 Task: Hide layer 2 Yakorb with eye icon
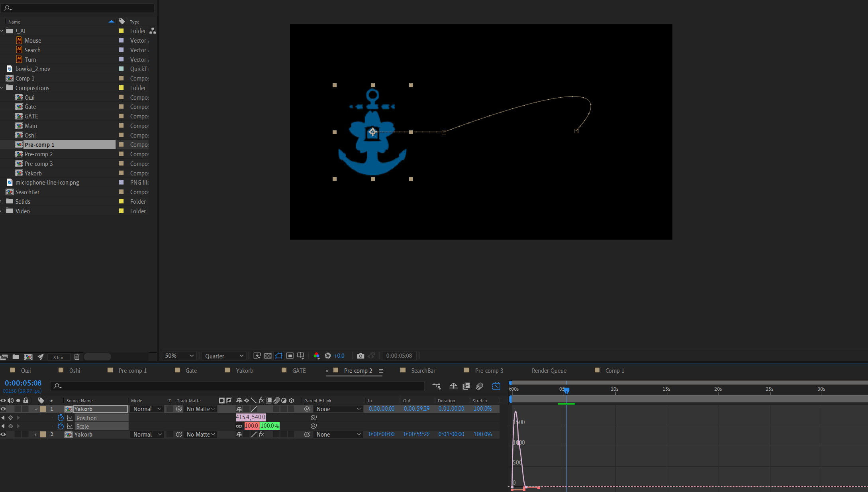(3, 435)
